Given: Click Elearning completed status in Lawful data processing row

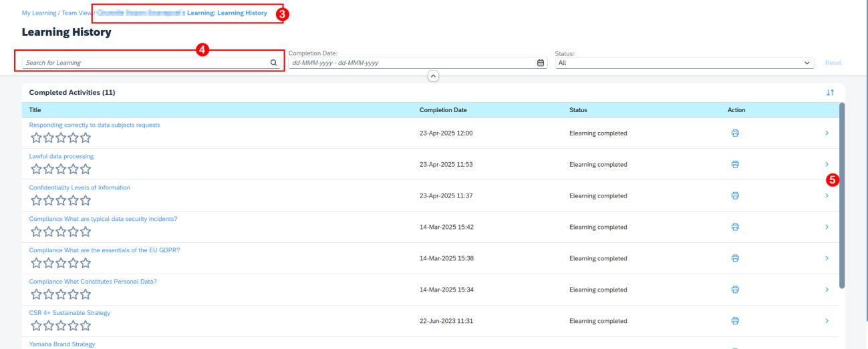Looking at the screenshot, I should point(597,165).
